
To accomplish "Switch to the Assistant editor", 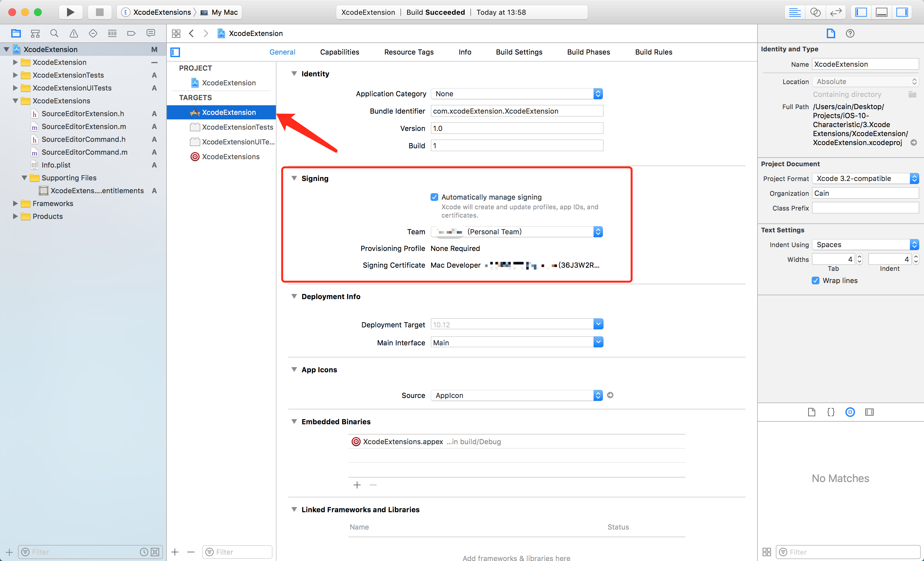I will (x=815, y=12).
